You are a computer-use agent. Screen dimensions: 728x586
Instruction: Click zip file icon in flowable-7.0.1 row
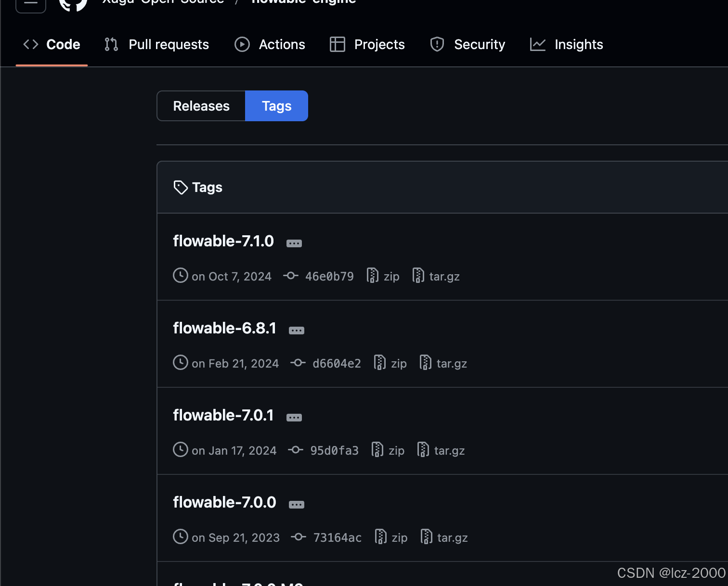click(377, 449)
